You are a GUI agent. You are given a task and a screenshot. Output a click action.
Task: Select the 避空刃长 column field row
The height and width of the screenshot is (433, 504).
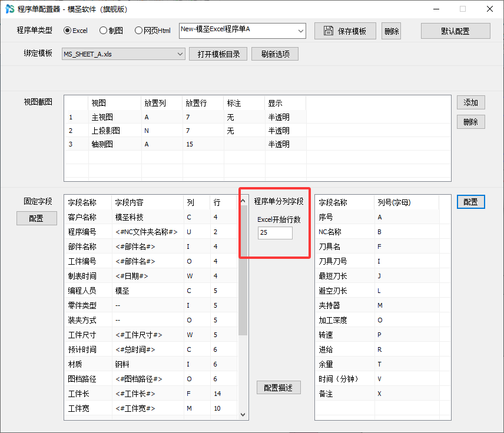383,291
